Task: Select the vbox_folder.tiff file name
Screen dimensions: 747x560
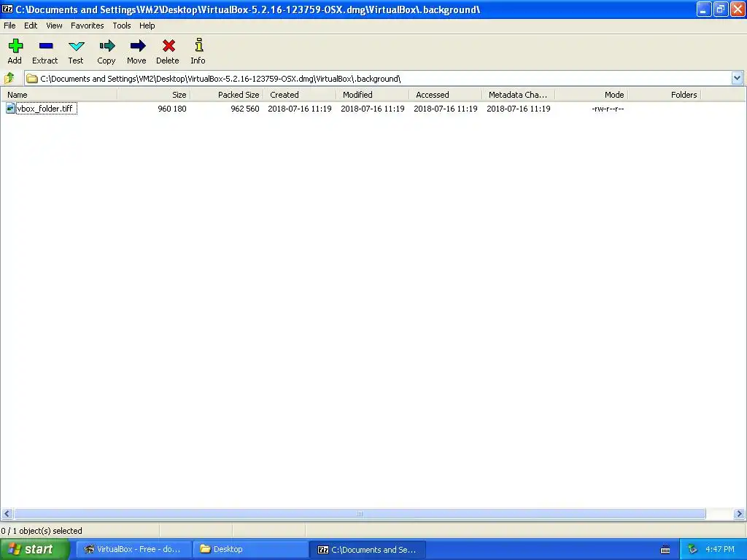Action: click(45, 109)
